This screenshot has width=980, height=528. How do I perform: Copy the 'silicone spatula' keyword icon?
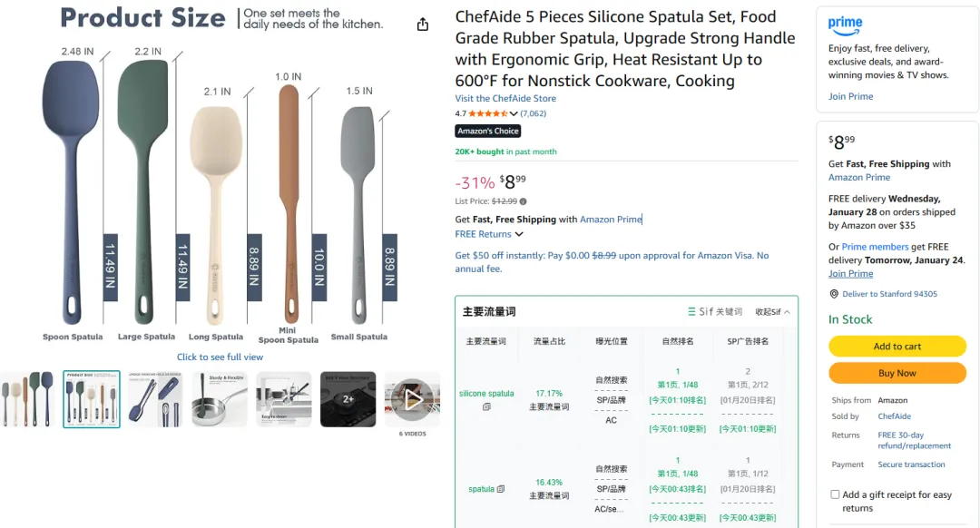pyautogui.click(x=486, y=407)
